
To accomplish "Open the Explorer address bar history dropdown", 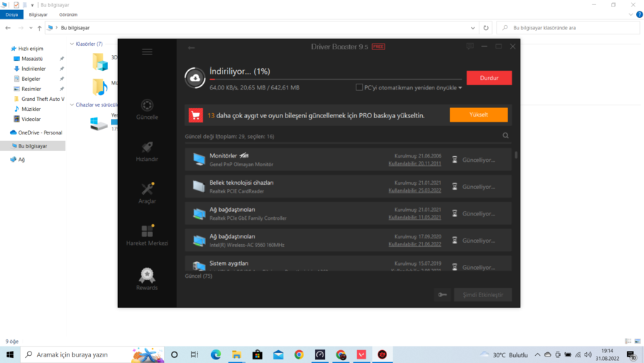I will (x=473, y=28).
